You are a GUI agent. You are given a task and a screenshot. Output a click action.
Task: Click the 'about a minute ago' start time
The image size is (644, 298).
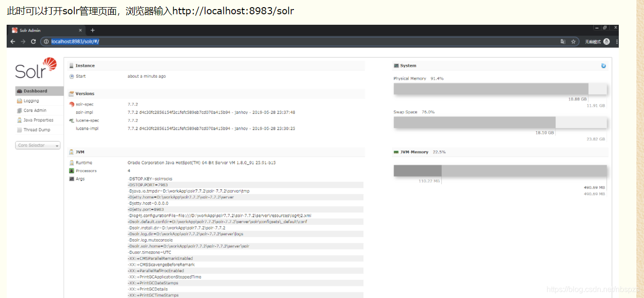pos(146,76)
